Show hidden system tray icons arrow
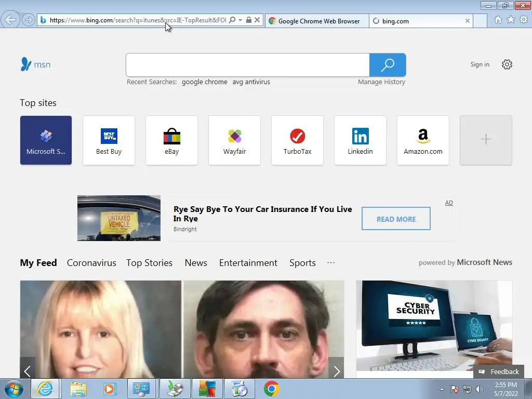This screenshot has height=399, width=532. click(442, 389)
